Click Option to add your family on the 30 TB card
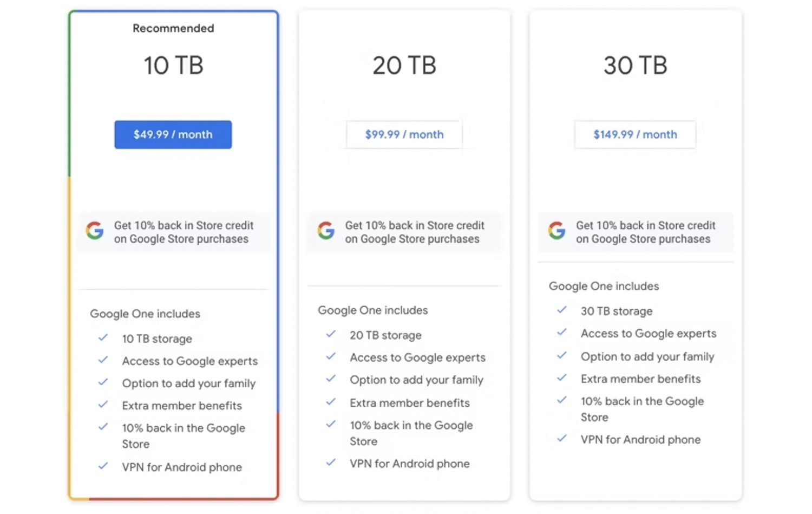Screen dimensions: 812x514 tap(647, 356)
